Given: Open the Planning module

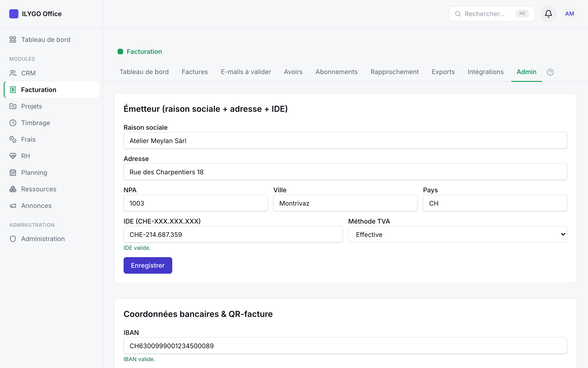Looking at the screenshot, I should coord(51,172).
